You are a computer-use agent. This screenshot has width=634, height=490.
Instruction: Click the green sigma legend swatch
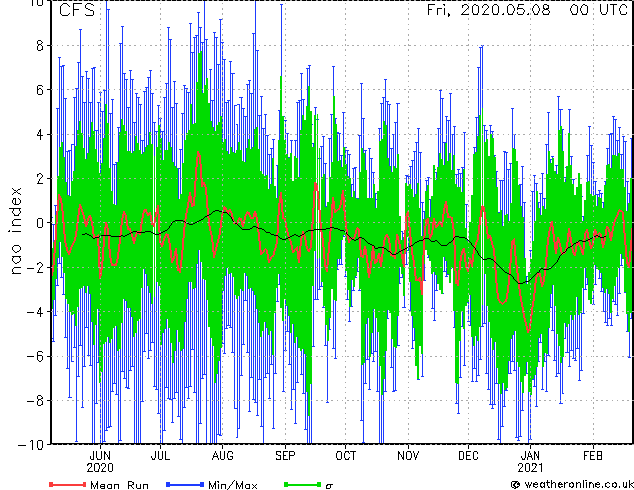click(x=302, y=484)
